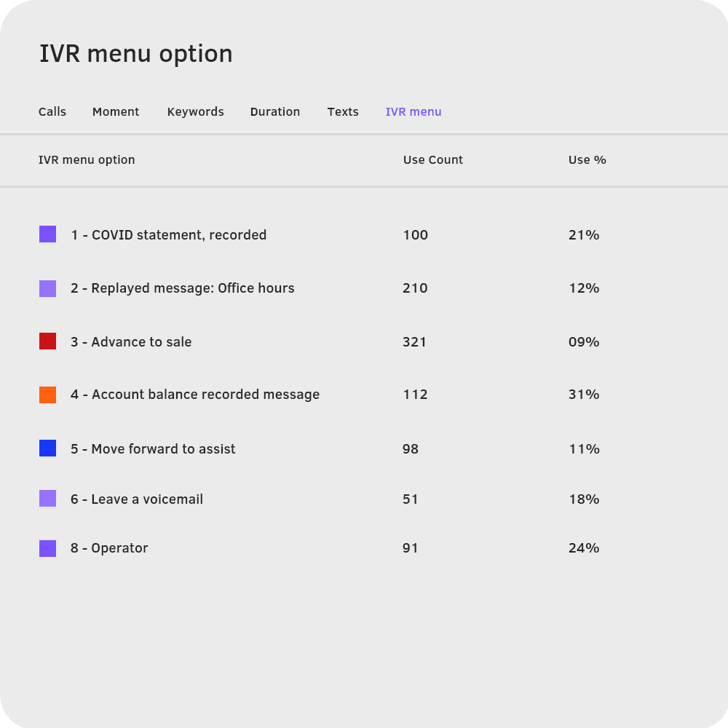The height and width of the screenshot is (728, 728).
Task: Open the 8 - Operator entry
Action: coord(109,547)
